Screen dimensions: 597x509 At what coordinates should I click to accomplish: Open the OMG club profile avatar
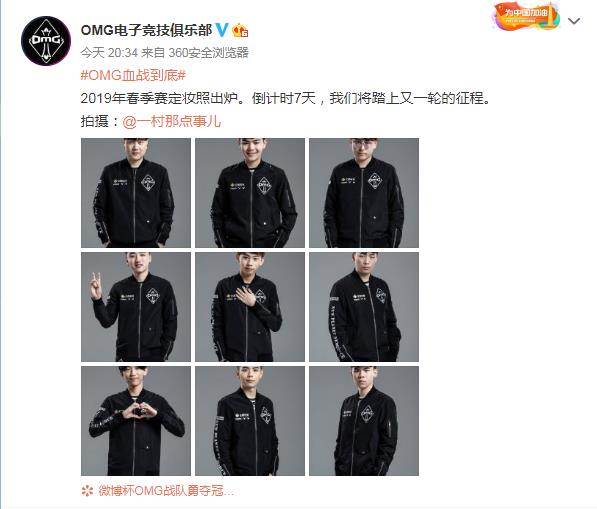[x=46, y=41]
